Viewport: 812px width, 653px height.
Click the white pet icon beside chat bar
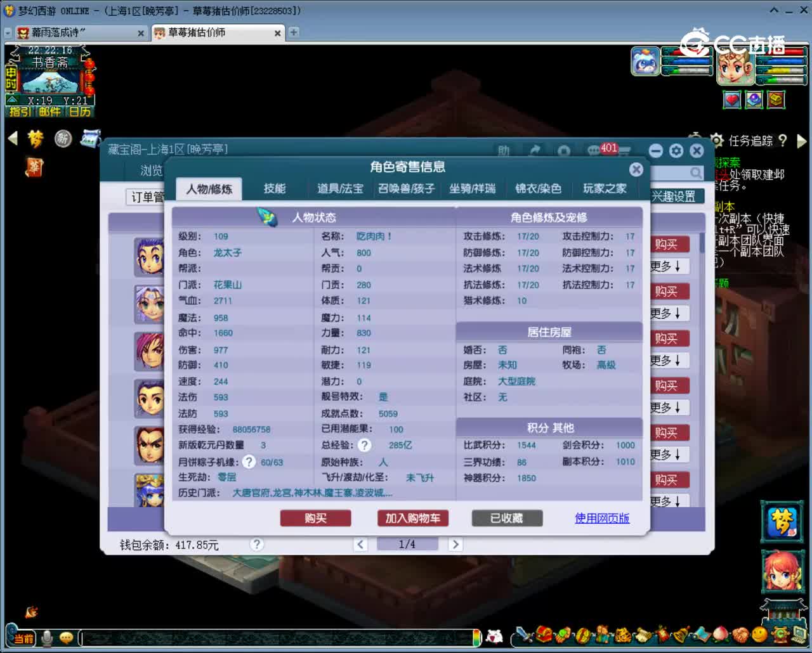494,636
